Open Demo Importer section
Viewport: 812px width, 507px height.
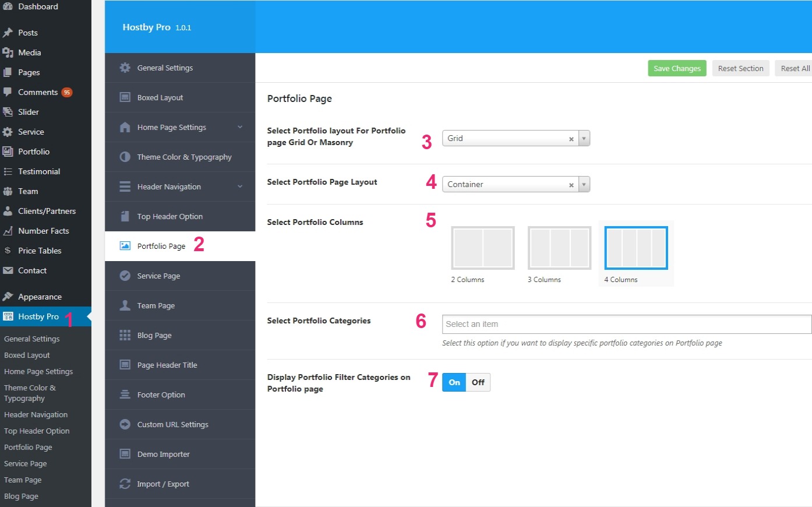[180, 454]
